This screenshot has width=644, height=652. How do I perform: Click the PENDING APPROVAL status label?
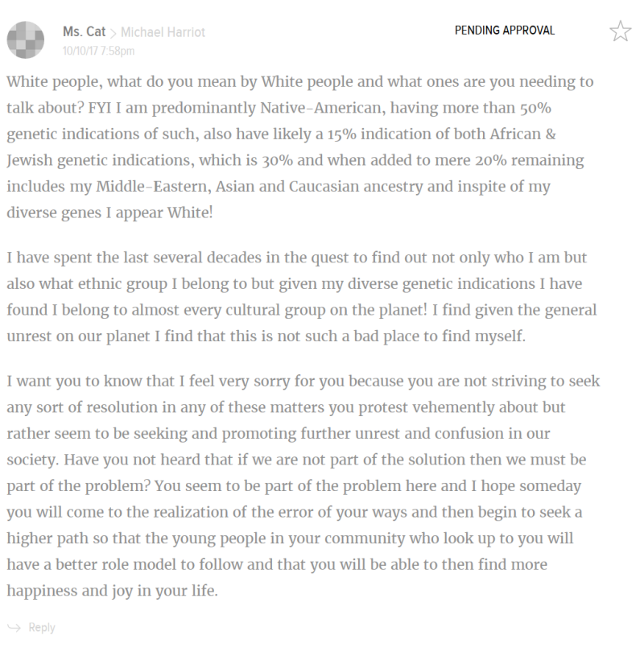[x=505, y=31]
